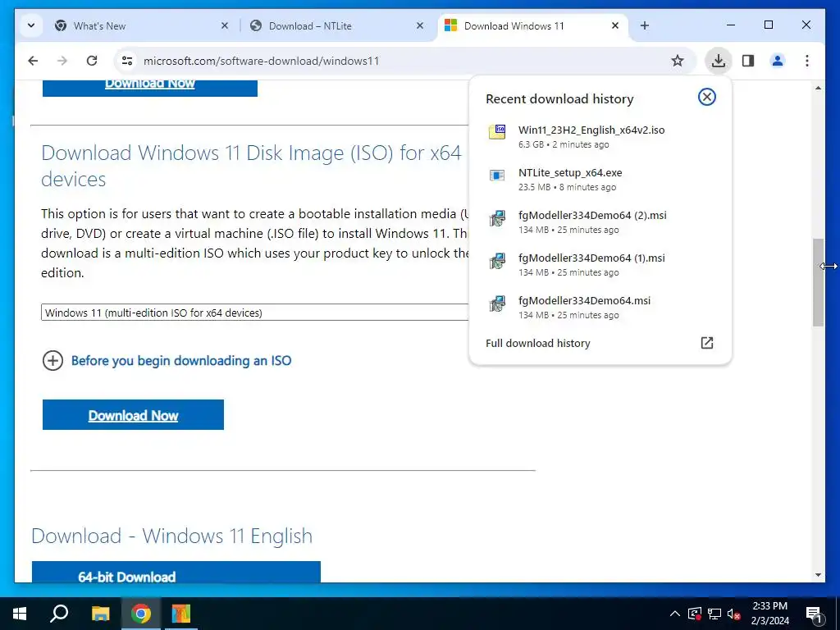Open site information icon in address bar
The image size is (840, 630).
point(127,61)
